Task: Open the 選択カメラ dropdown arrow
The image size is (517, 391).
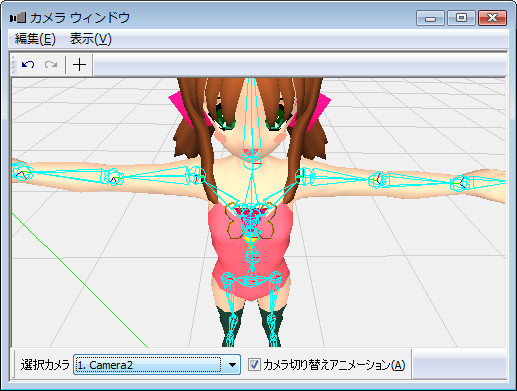Action: [x=232, y=365]
